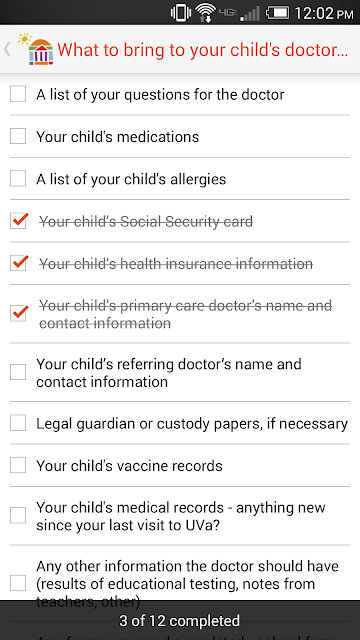Viewport: 360px width, 640px height.
Task: Tap the 4G network indicator icon
Action: tap(228, 11)
